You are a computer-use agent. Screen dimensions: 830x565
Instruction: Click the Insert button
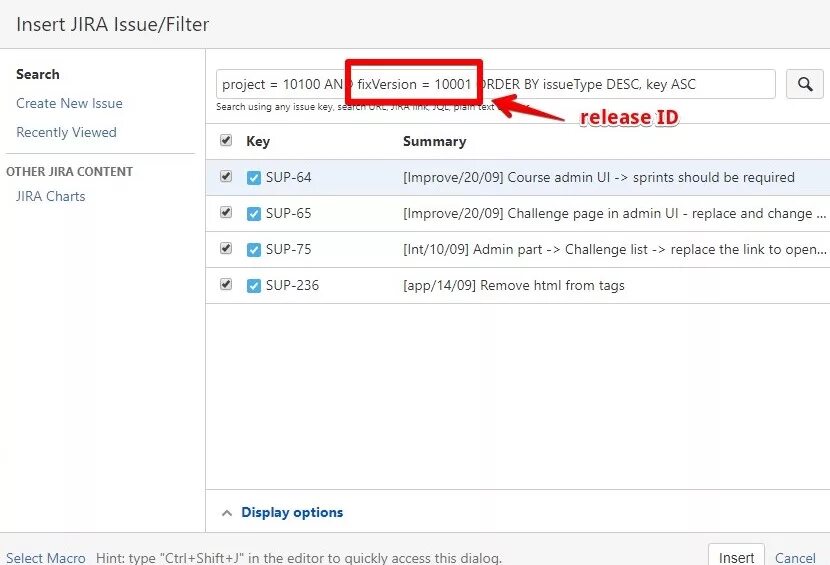click(x=736, y=556)
